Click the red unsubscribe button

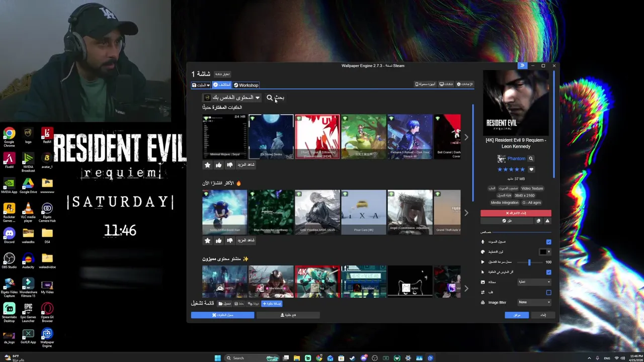[516, 213]
